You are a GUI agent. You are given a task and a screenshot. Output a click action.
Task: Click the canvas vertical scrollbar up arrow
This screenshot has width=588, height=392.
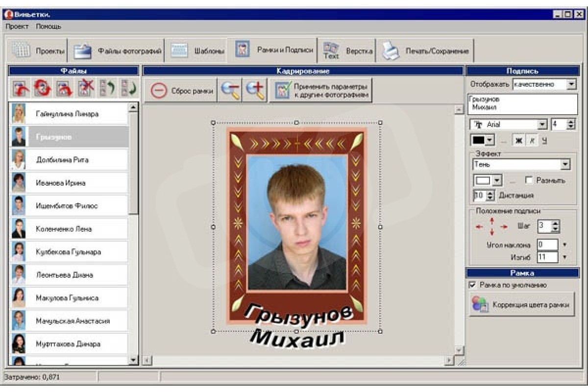(x=459, y=110)
